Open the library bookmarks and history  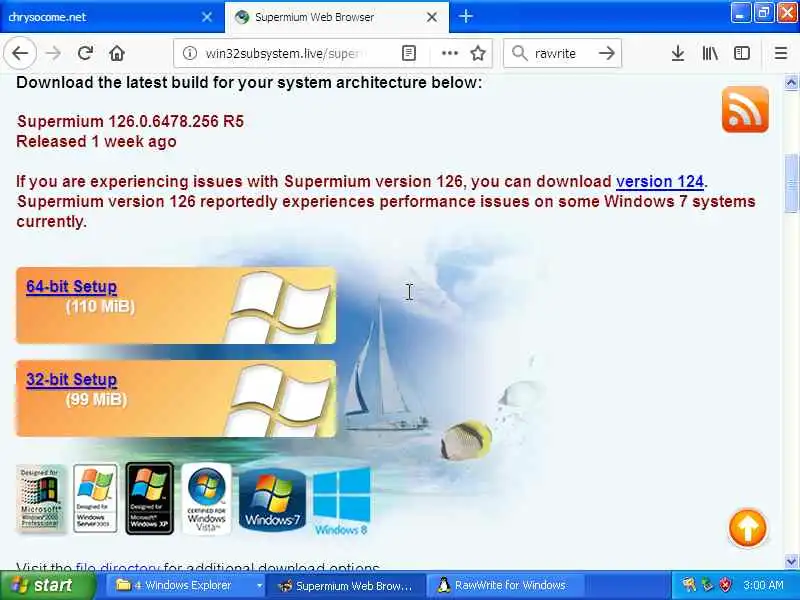coord(710,53)
